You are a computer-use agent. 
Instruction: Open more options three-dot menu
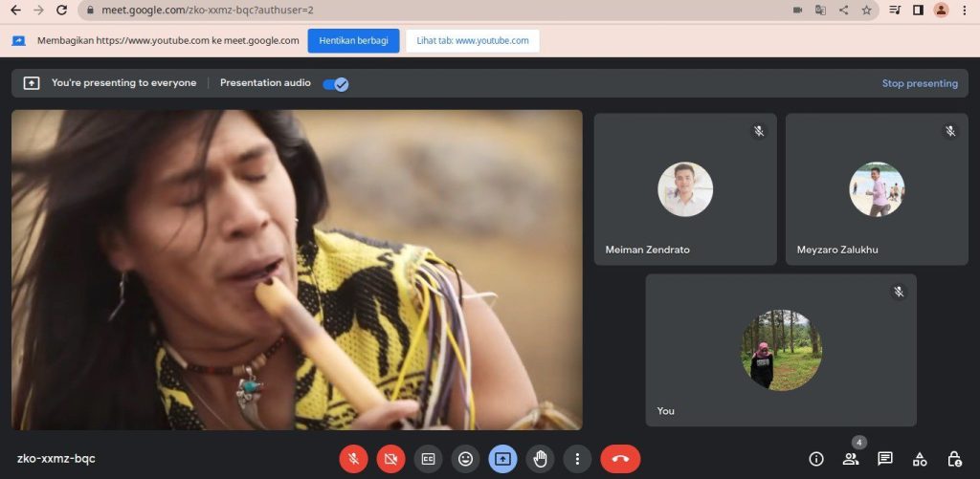coord(577,459)
